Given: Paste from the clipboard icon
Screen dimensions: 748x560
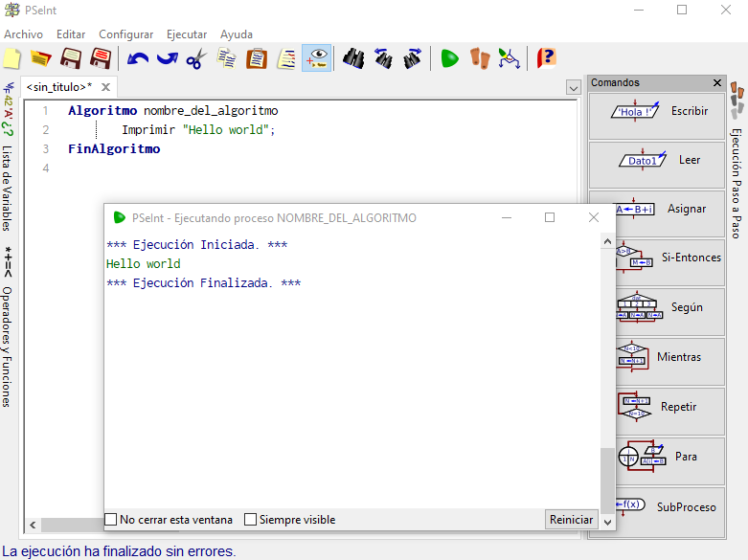Looking at the screenshot, I should [257, 58].
